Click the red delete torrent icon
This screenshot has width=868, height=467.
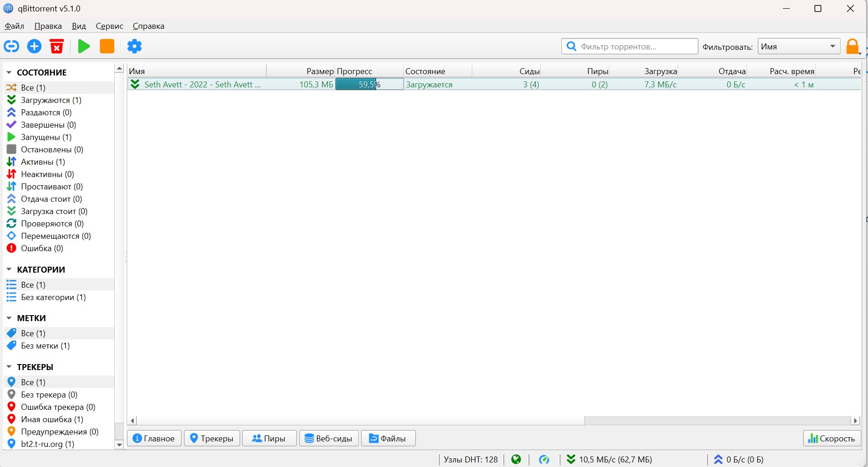(x=57, y=46)
